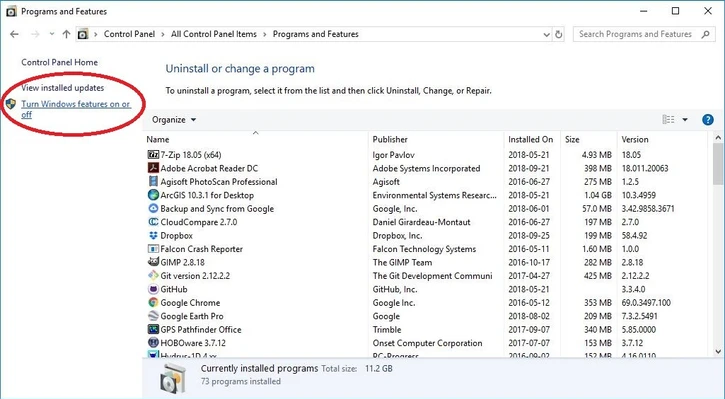The height and width of the screenshot is (399, 725).
Task: Click the ArcGIS 10.3.1 globe icon
Action: click(153, 195)
